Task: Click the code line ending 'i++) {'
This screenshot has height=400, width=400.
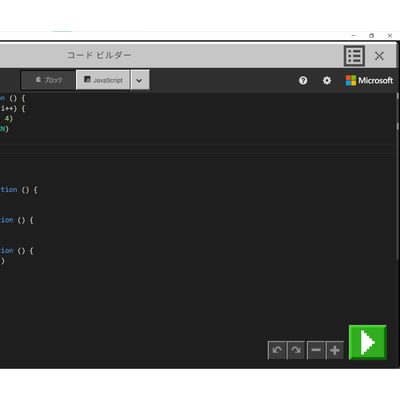Action: [x=13, y=108]
